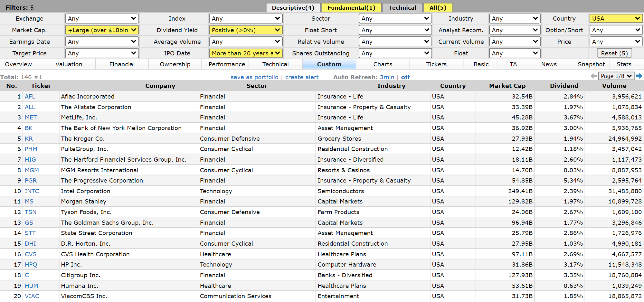Screen dimensions: 644x302
Task: Click create alert link
Action: tap(302, 77)
